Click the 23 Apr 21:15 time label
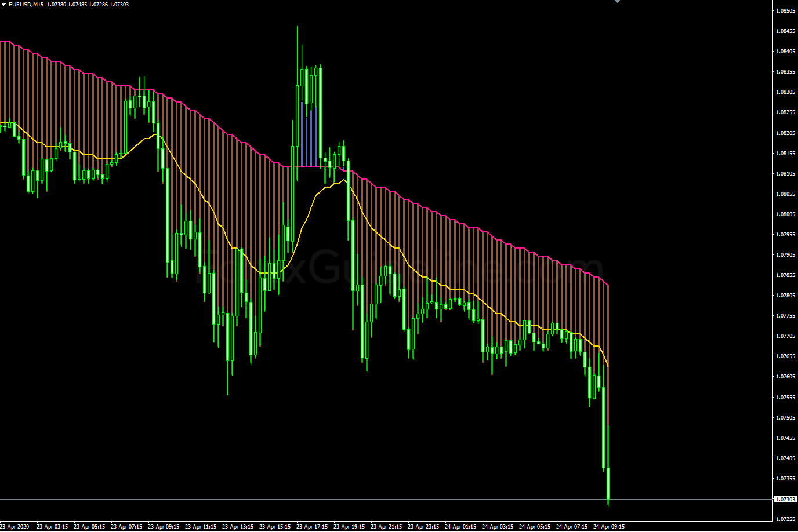The image size is (798, 532). pos(386,527)
